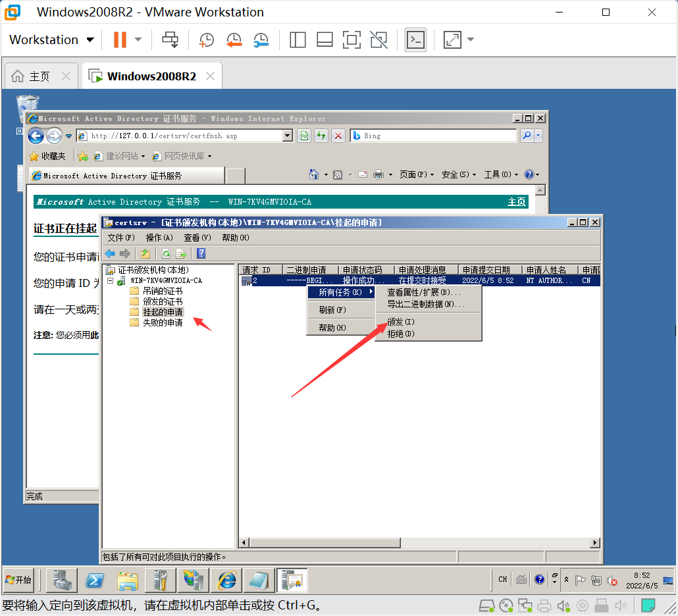Open the 文件(F) menu in certsrv
Screen dimensions: 678x616
point(121,238)
